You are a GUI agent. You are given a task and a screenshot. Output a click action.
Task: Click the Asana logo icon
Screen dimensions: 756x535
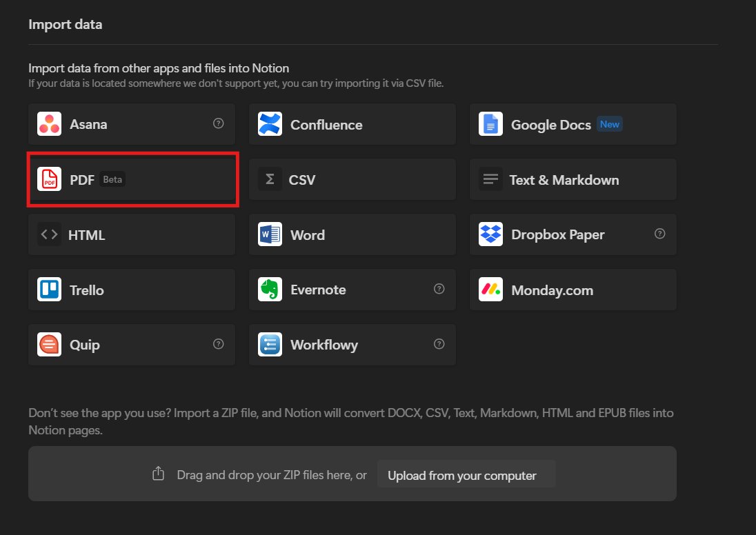click(49, 124)
